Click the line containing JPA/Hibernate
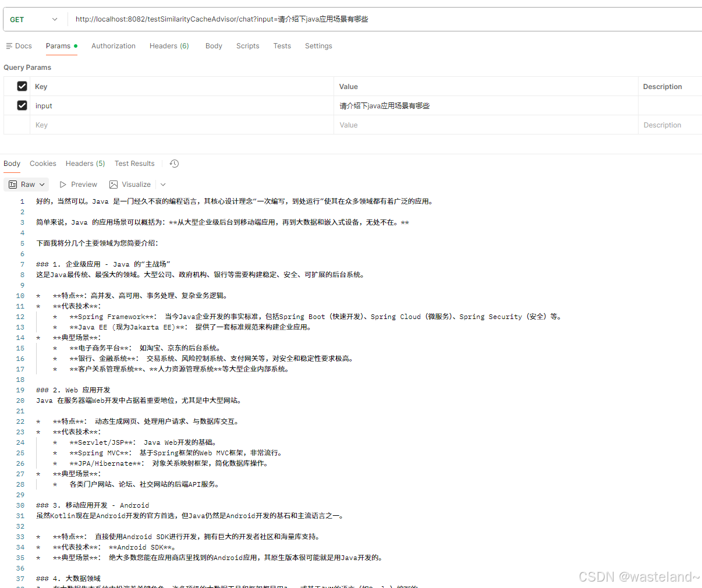 click(x=161, y=463)
